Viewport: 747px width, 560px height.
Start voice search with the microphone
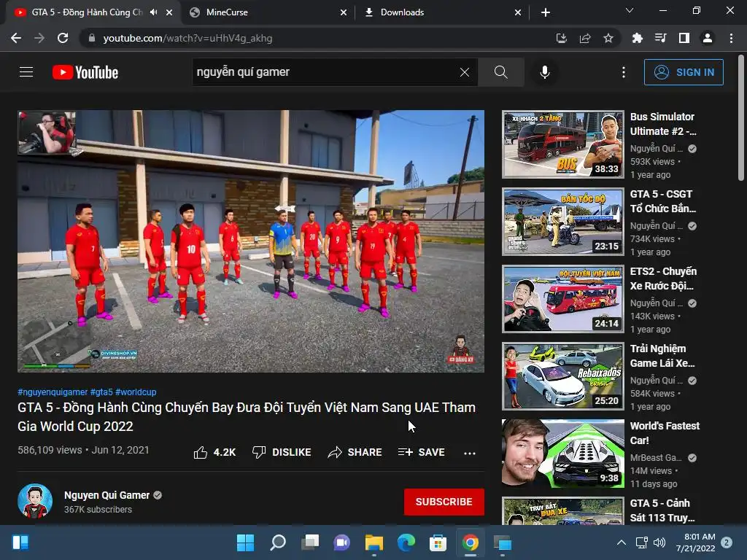[544, 72]
